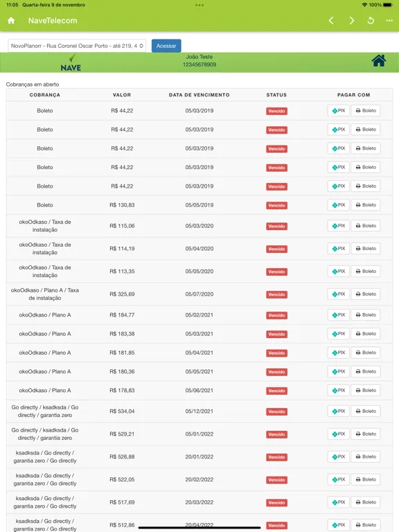Click the STATUS column header
The image size is (399, 532).
[276, 95]
